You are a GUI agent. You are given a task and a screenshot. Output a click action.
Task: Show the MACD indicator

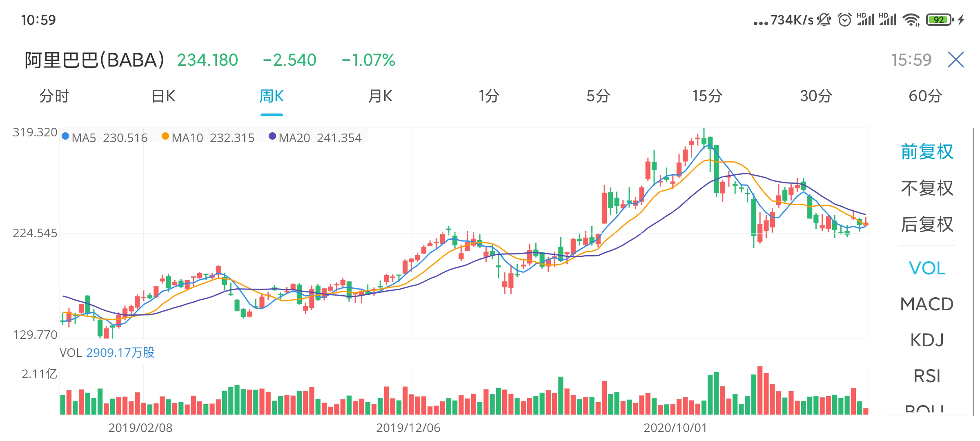pos(927,304)
